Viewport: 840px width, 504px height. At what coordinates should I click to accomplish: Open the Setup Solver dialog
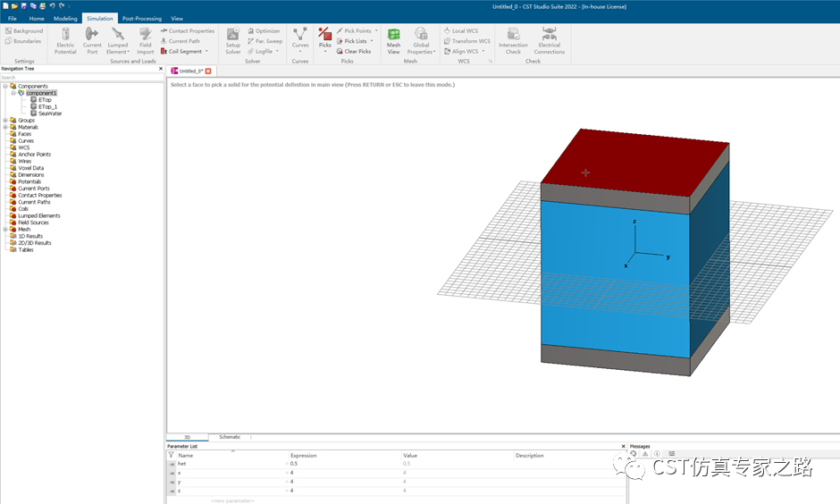(x=232, y=41)
